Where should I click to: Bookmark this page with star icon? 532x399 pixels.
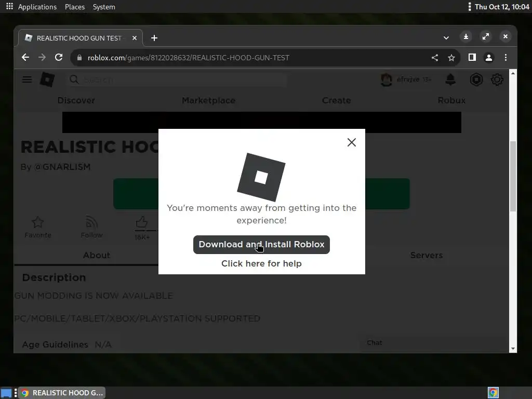pos(451,58)
